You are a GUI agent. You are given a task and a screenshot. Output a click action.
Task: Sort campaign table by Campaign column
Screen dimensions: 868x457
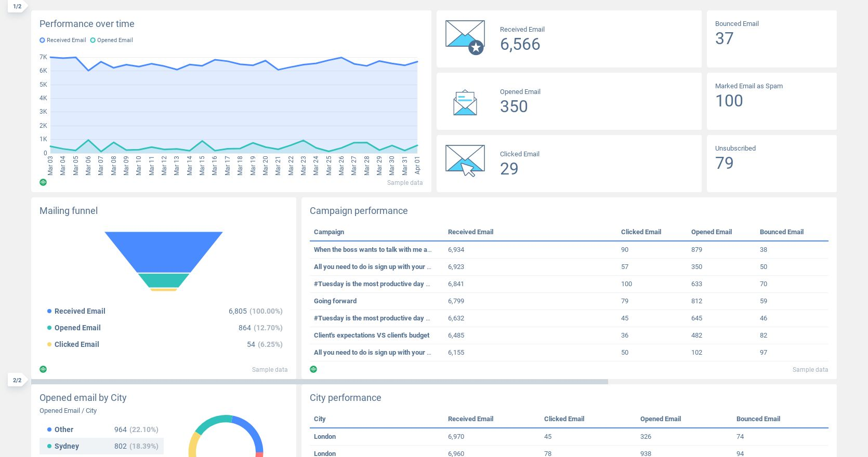click(x=329, y=232)
